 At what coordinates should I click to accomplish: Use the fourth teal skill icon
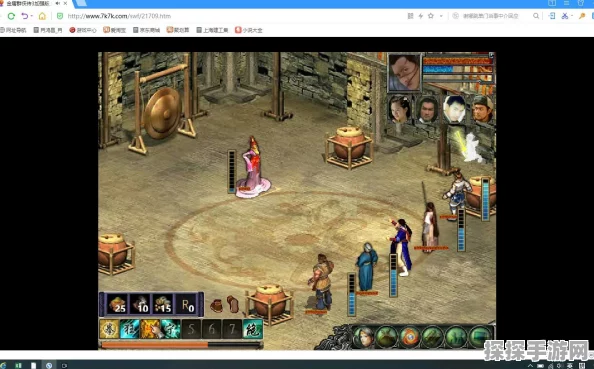(170, 329)
